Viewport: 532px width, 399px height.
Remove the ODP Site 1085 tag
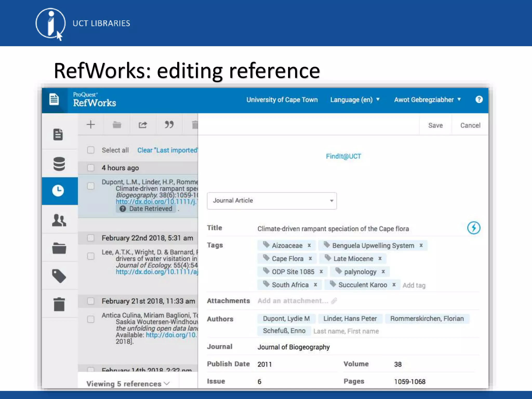[x=321, y=272]
